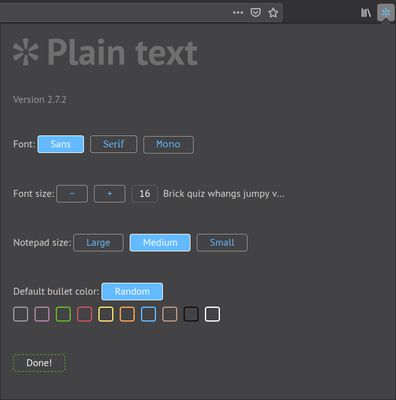Click the Done! button
The image size is (396, 400).
coord(39,363)
